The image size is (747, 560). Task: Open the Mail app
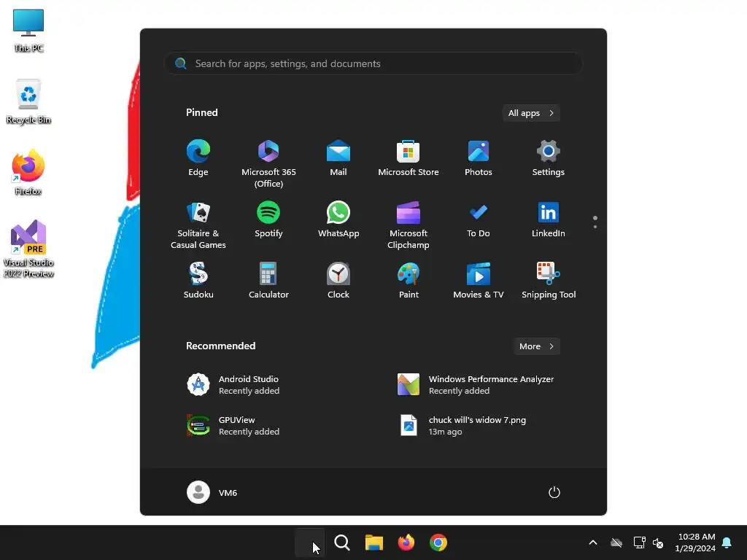tap(338, 158)
